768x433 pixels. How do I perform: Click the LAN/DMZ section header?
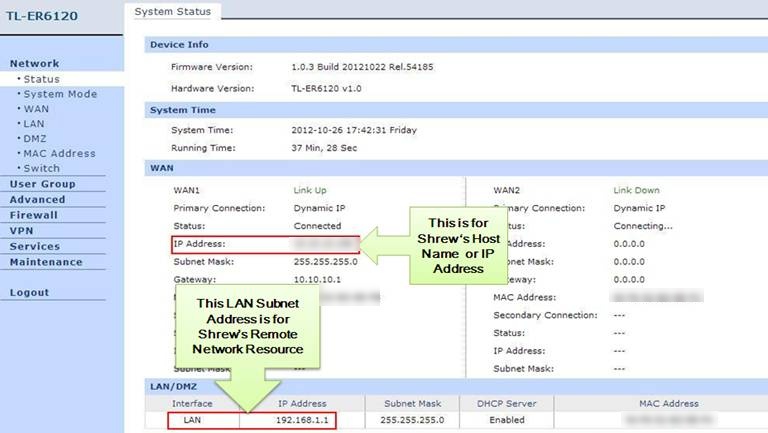[x=173, y=386]
